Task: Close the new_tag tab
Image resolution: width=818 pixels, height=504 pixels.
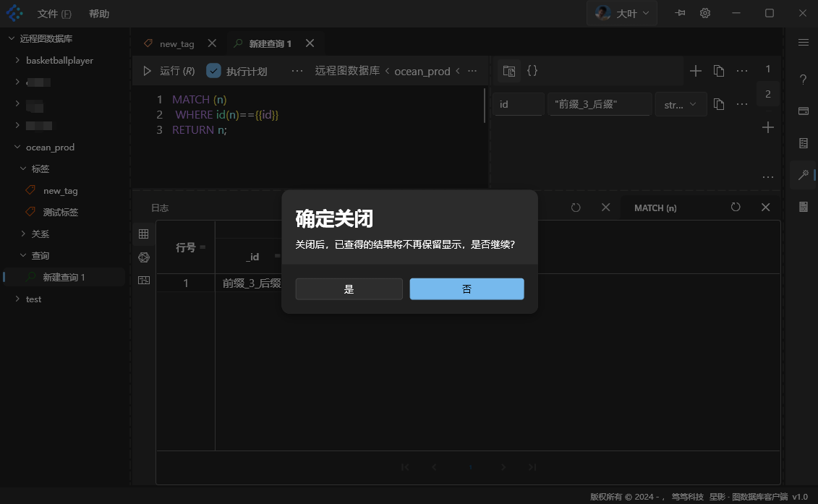Action: [212, 43]
